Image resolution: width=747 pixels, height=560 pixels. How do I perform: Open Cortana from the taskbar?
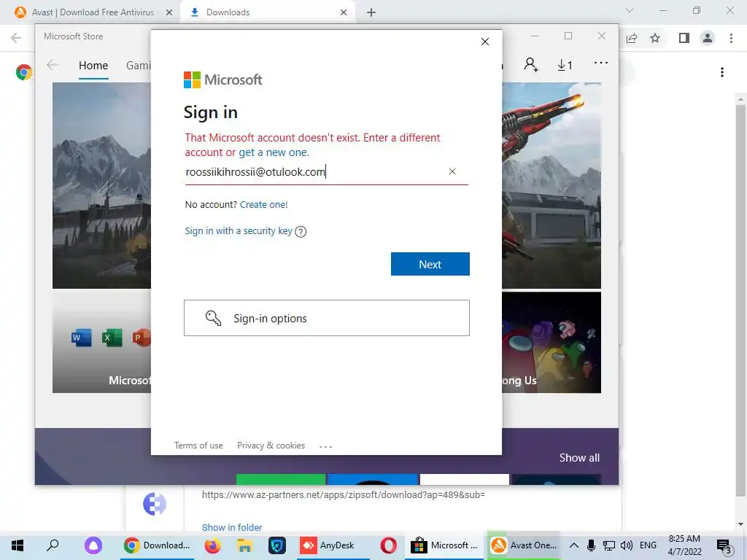(x=93, y=545)
